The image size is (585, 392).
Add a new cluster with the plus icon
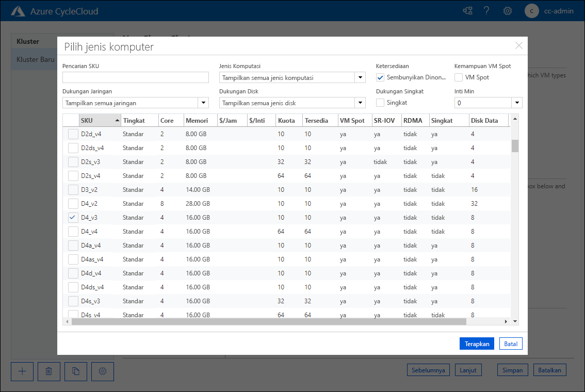(x=22, y=371)
